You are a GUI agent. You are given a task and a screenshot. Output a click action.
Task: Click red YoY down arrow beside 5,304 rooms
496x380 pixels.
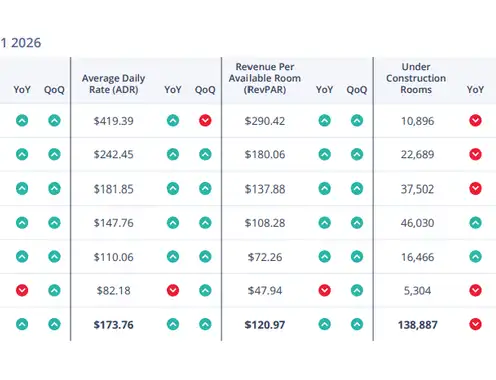pos(475,290)
